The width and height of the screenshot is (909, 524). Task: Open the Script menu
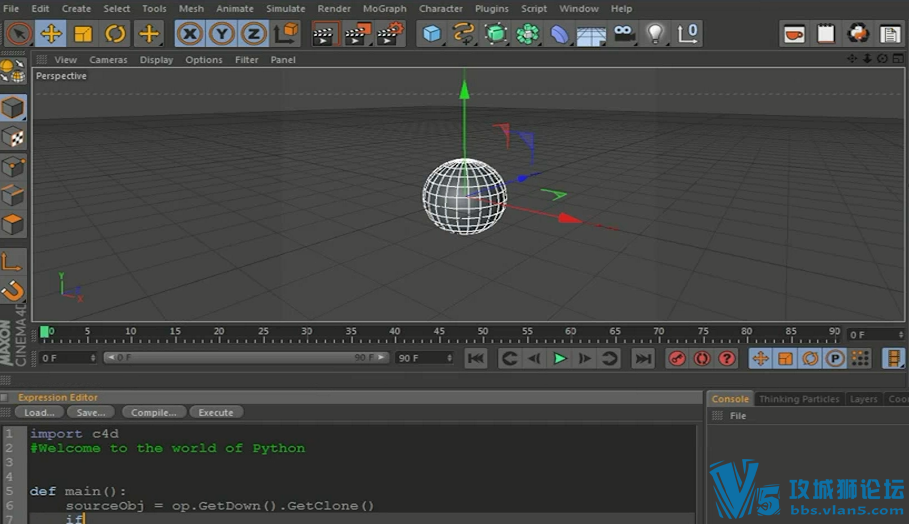(533, 9)
